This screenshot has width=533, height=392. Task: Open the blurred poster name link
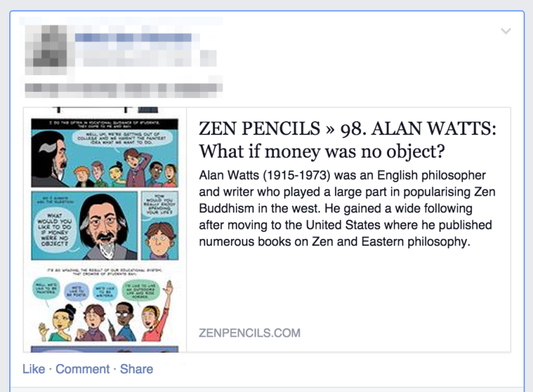click(133, 38)
